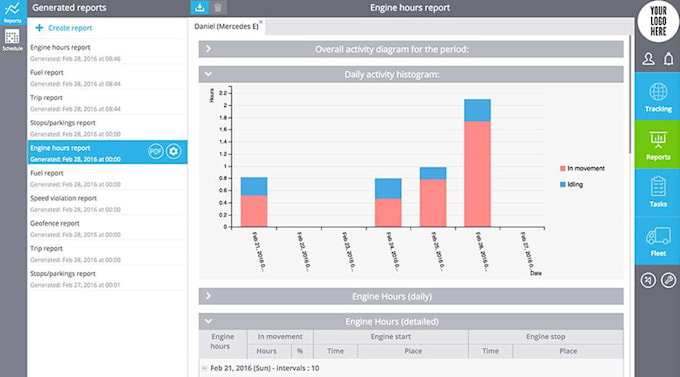Click the Feb 24 idling blue bar segment

[388, 188]
